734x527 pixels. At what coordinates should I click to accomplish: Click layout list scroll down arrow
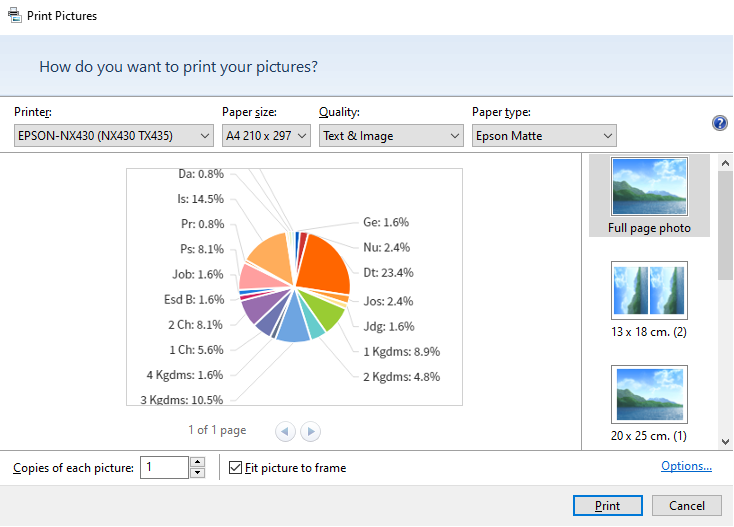725,441
